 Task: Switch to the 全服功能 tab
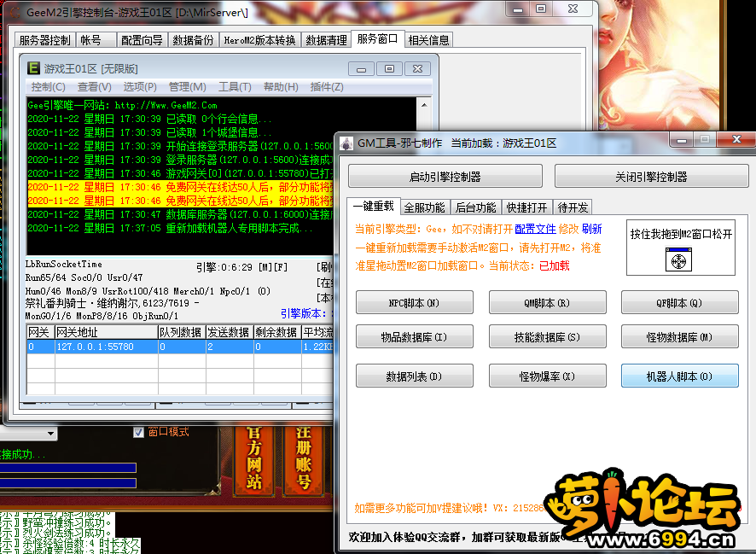(425, 207)
